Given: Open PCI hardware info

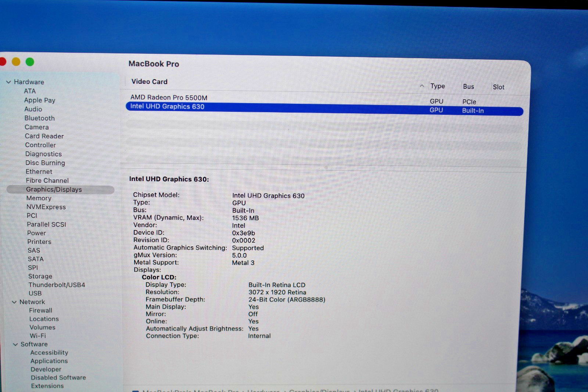Looking at the screenshot, I should (32, 215).
